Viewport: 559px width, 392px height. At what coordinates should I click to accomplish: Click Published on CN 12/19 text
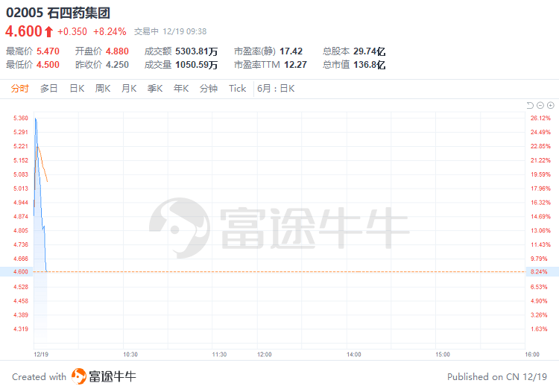click(x=497, y=376)
